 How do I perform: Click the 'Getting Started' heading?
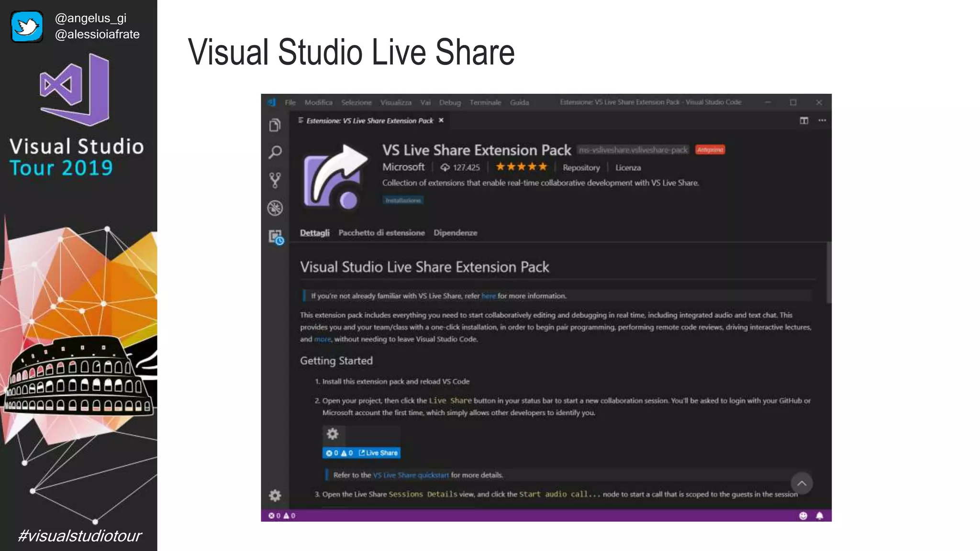pyautogui.click(x=336, y=361)
